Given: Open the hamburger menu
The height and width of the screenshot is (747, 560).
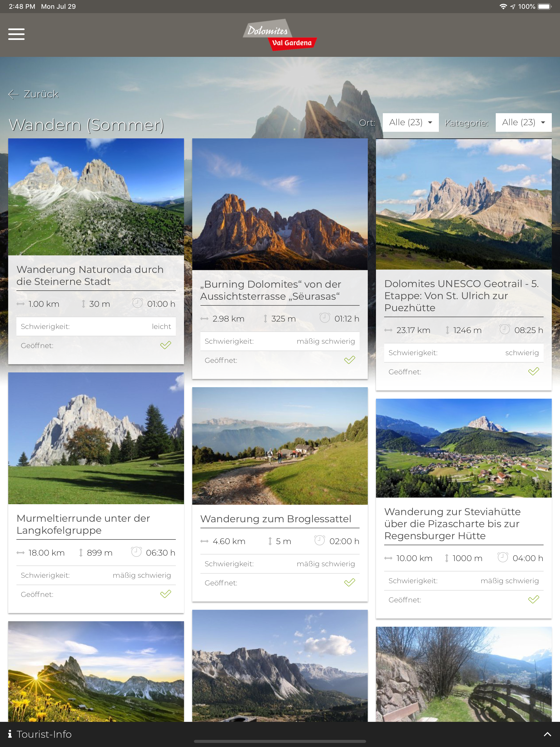Looking at the screenshot, I should tap(16, 34).
